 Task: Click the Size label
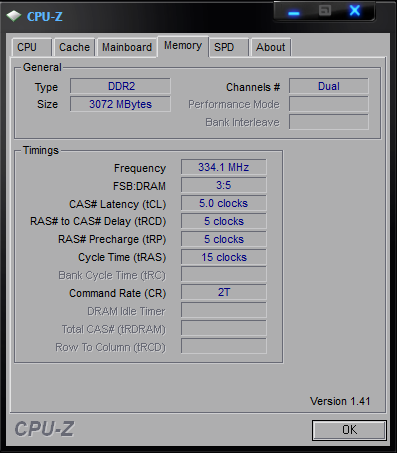point(47,104)
